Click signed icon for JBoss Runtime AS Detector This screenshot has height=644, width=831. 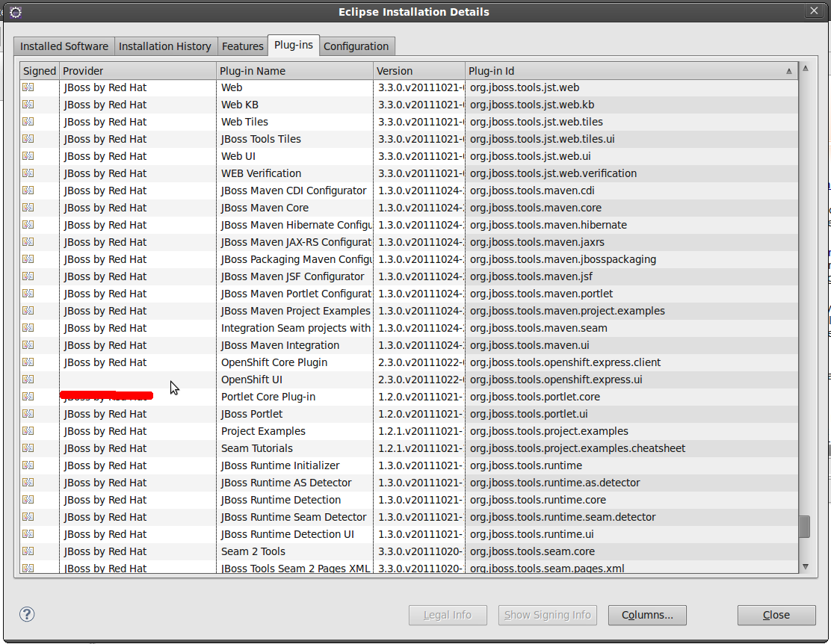(28, 483)
